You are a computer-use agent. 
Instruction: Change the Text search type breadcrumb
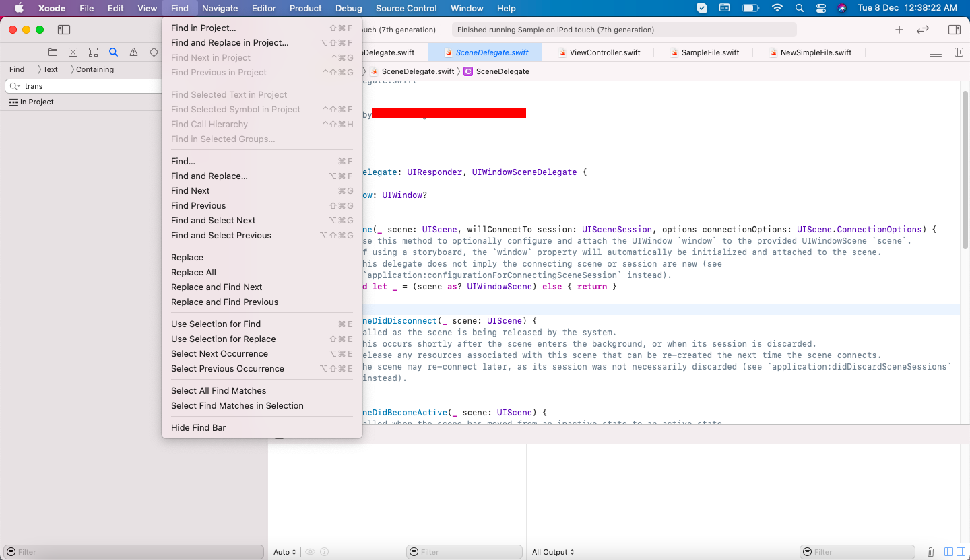(x=51, y=69)
